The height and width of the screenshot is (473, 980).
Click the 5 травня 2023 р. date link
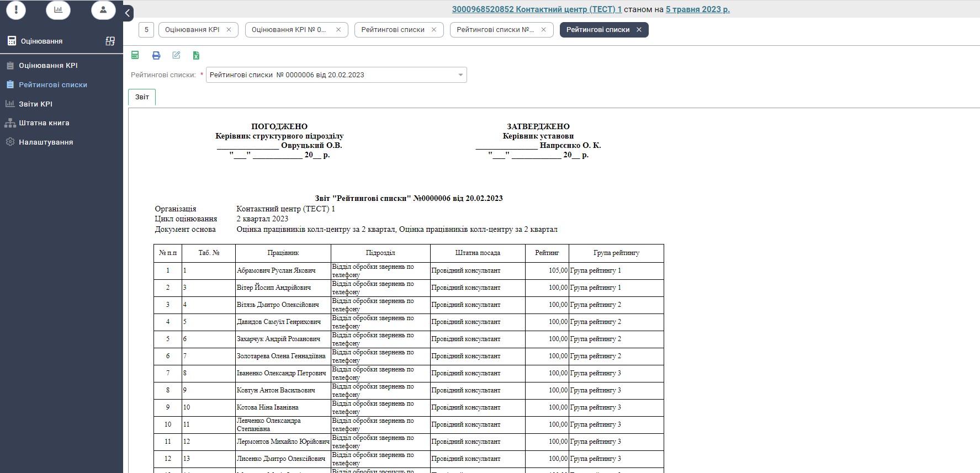pyautogui.click(x=697, y=9)
